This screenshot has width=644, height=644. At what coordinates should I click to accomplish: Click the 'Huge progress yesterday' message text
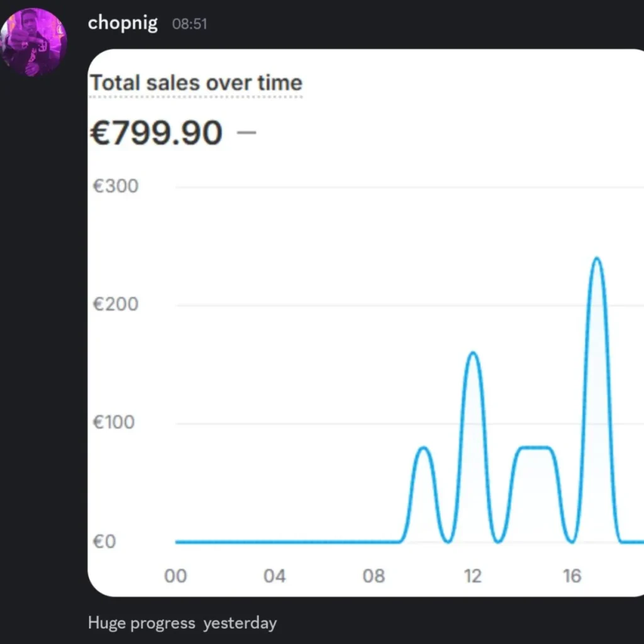(x=182, y=623)
